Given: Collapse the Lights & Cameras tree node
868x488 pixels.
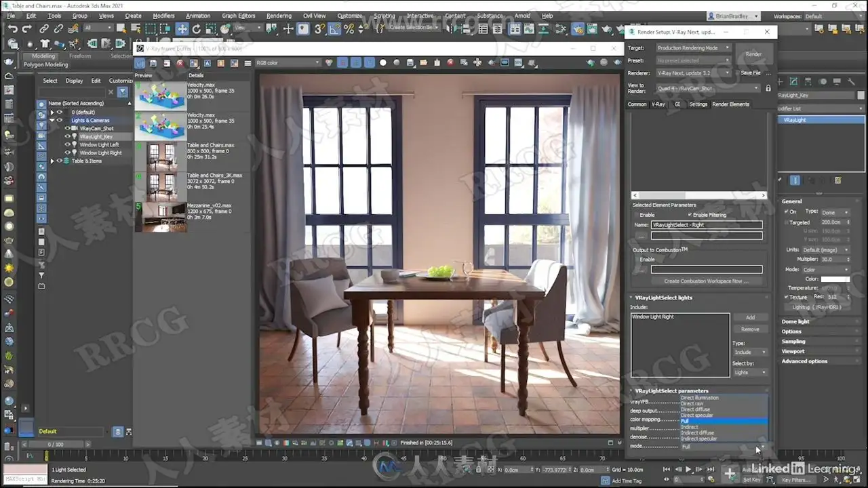Looking at the screenshot, I should pos(52,120).
